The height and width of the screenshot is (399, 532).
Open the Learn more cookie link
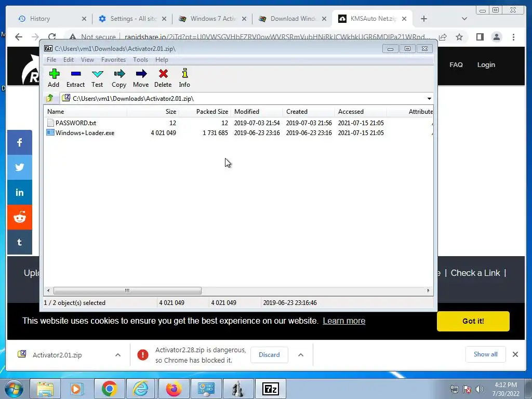point(344,321)
